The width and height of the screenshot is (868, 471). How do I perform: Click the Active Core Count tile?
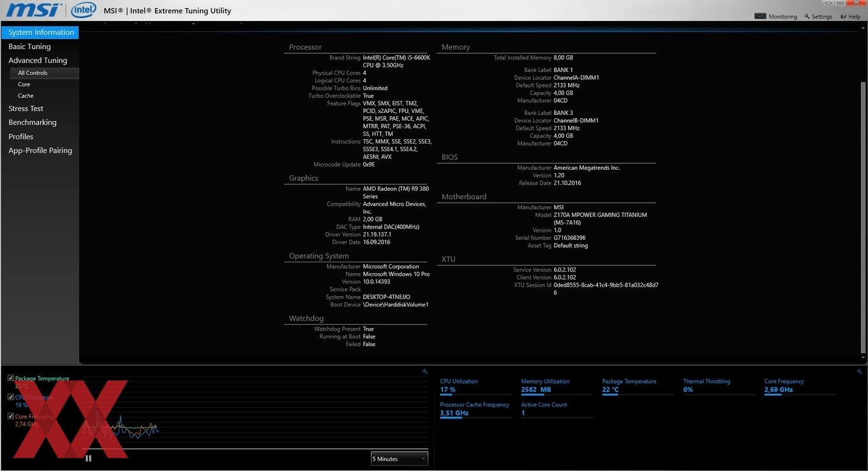(x=557, y=410)
